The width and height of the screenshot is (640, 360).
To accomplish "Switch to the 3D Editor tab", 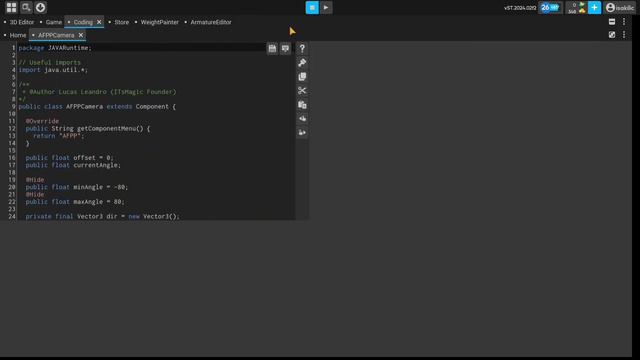I will 22,22.
